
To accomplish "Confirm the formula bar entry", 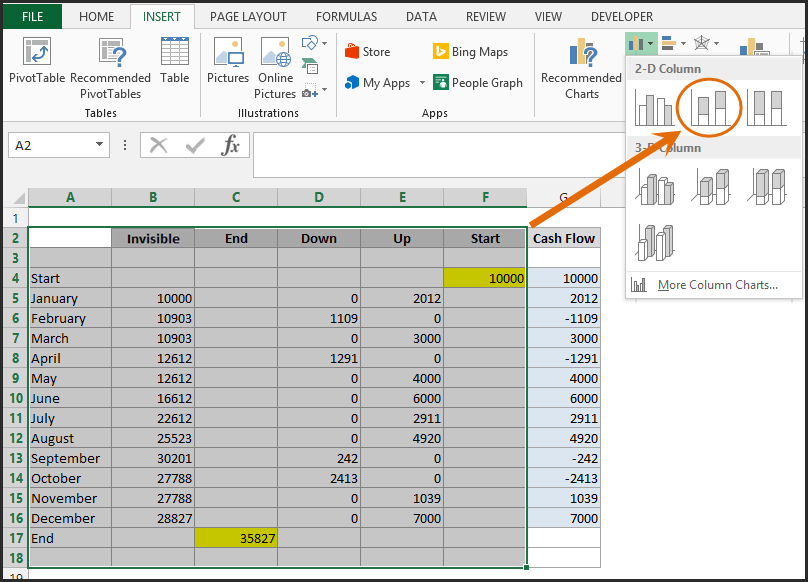I will click(195, 146).
